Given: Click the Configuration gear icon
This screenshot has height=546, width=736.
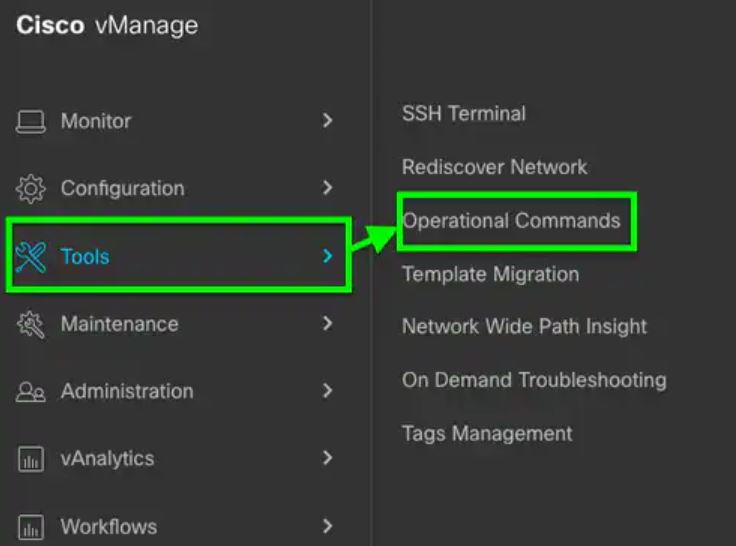Looking at the screenshot, I should coord(31,188).
